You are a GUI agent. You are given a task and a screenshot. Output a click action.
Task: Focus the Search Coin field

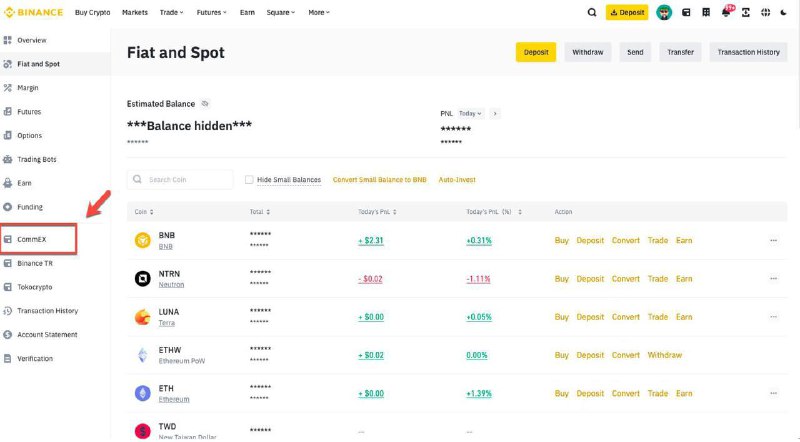180,180
